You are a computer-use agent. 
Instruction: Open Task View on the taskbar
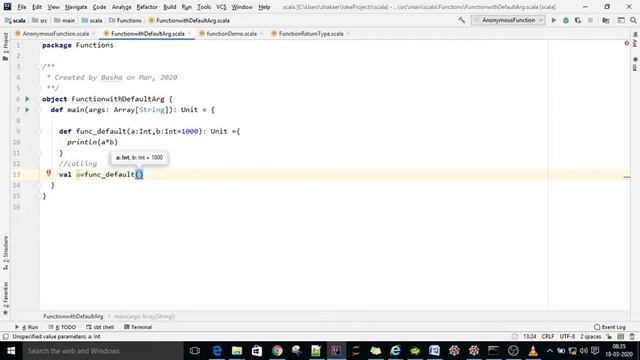coord(195,351)
